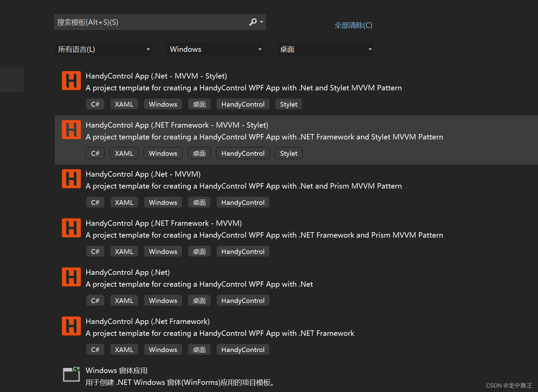Screen dimensions: 538x392
Task: Click Windows tag in .Net - MVVM row
Action: click(x=163, y=202)
